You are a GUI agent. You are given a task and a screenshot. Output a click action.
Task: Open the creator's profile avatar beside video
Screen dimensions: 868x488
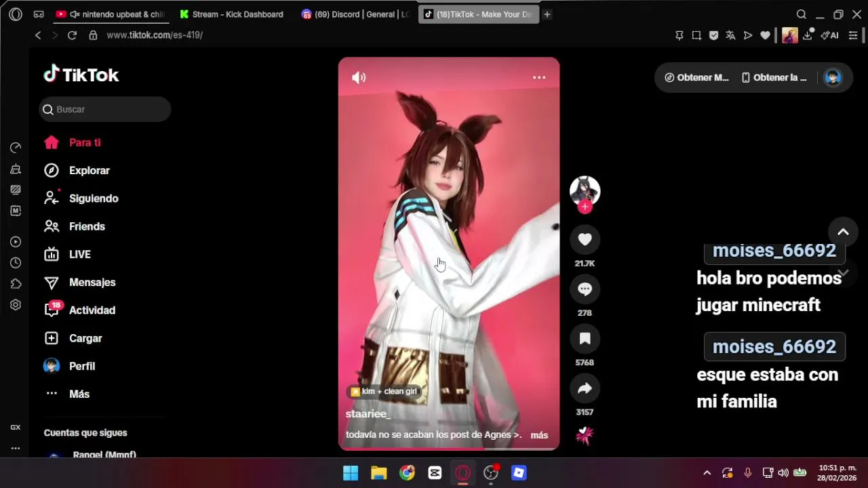585,190
